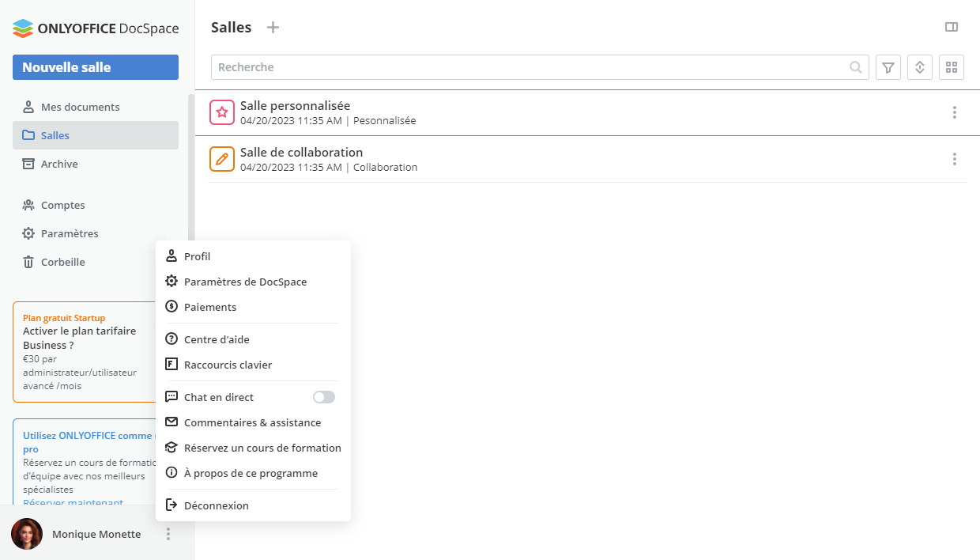Click the Plan gratuit Startup banner
Image resolution: width=980 pixels, height=560 pixels.
(85, 352)
